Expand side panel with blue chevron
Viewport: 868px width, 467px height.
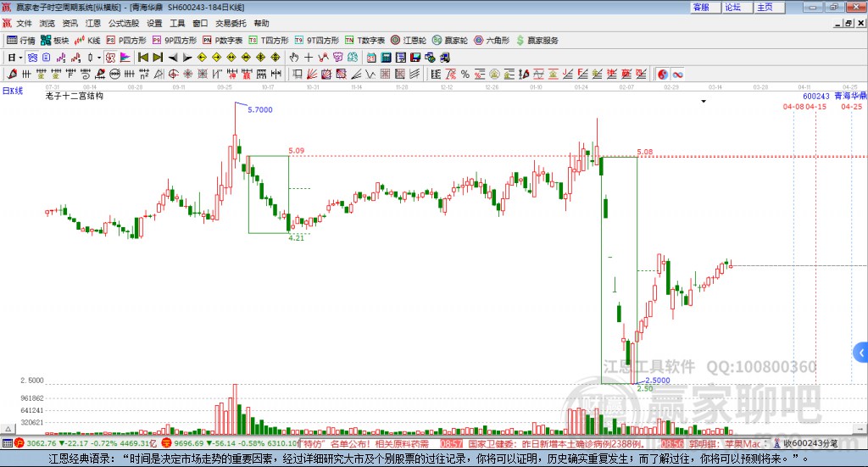pos(861,353)
